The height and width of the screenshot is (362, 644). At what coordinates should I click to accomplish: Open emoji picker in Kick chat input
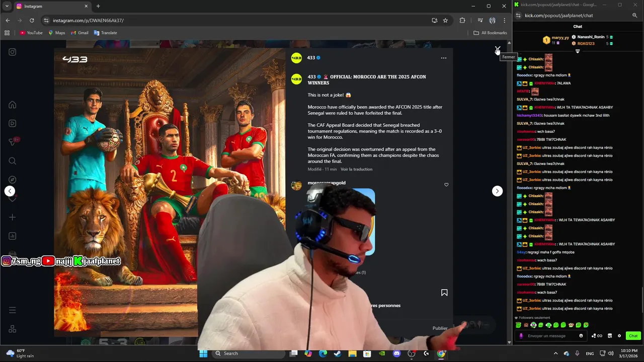coord(581,336)
